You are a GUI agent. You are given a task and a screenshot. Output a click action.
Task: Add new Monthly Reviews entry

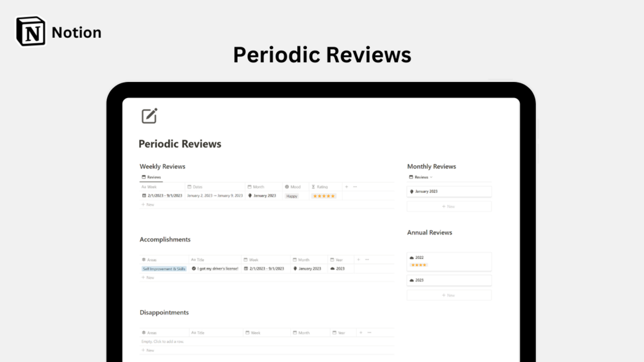pos(449,206)
